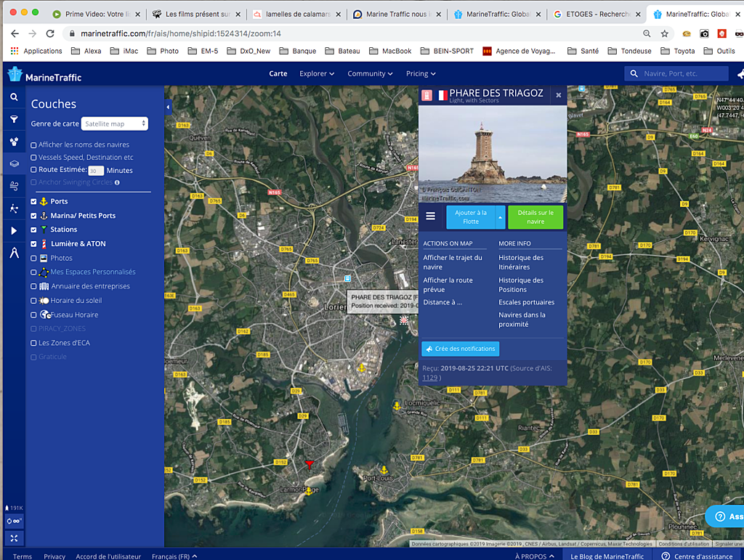Image resolution: width=744 pixels, height=560 pixels.
Task: Click the Navire, Port, etc. search field
Action: pos(676,73)
